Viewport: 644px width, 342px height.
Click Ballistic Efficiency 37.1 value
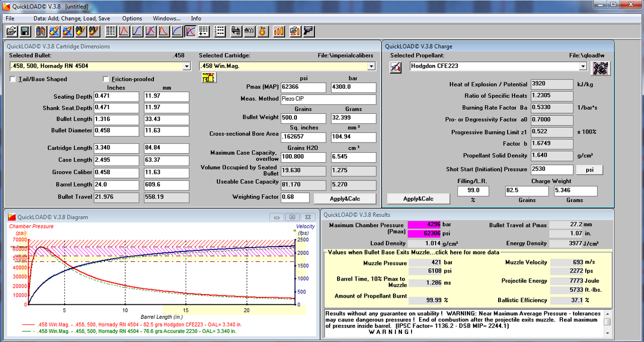tap(568, 300)
